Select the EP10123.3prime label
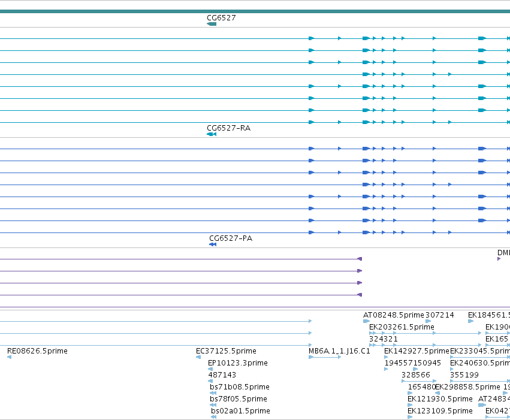510x420 pixels. [x=238, y=363]
